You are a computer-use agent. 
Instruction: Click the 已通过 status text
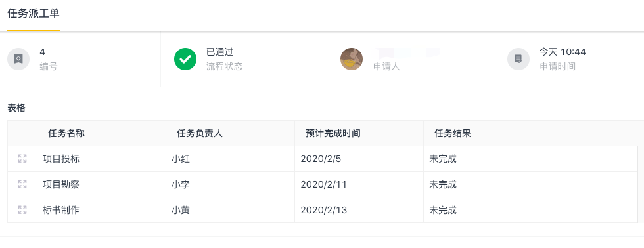[219, 52]
